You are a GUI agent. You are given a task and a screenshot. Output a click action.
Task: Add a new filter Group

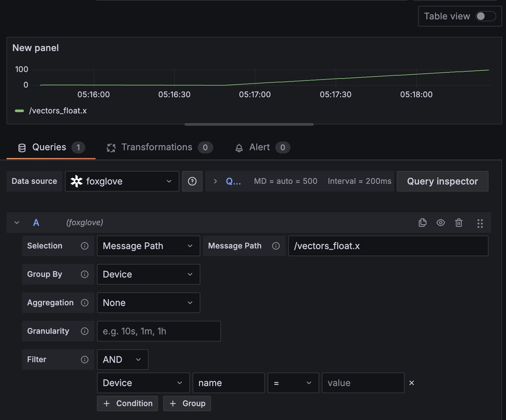pyautogui.click(x=187, y=404)
